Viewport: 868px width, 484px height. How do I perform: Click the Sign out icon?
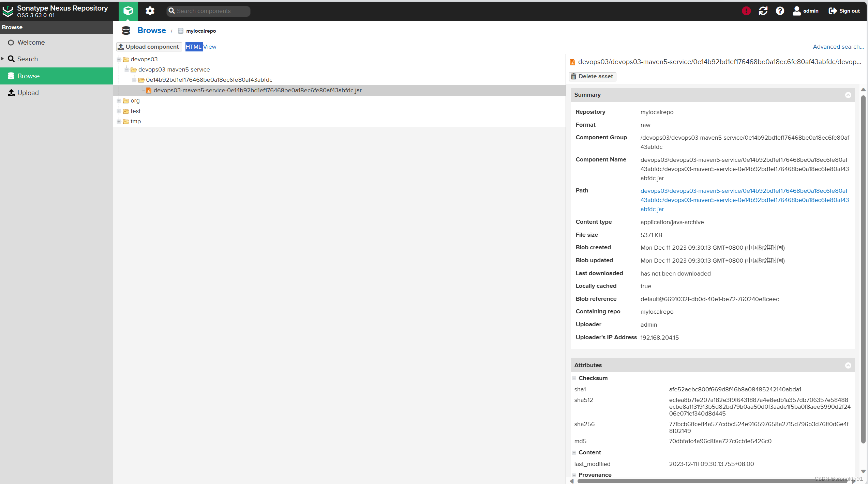pos(832,11)
